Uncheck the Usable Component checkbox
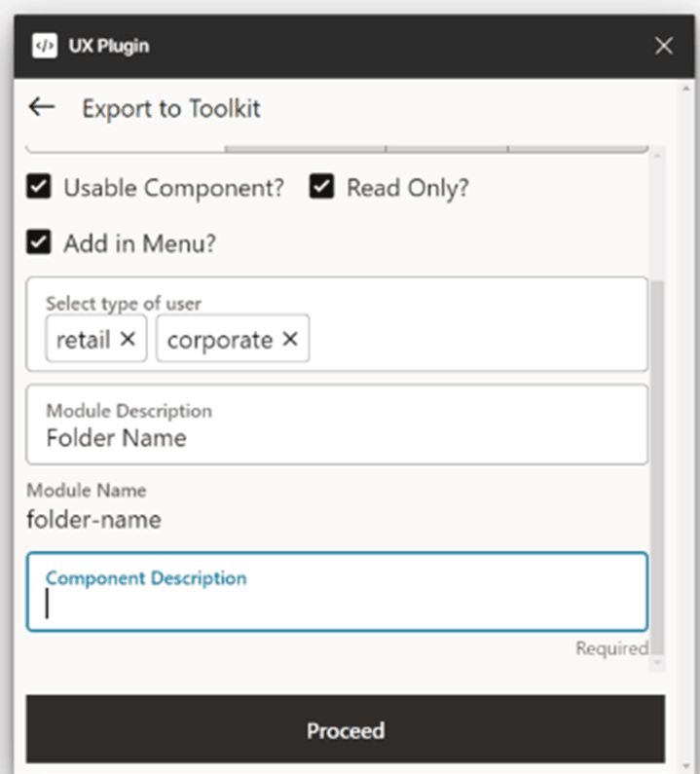Screen dimensions: 700x774 [x=39, y=188]
